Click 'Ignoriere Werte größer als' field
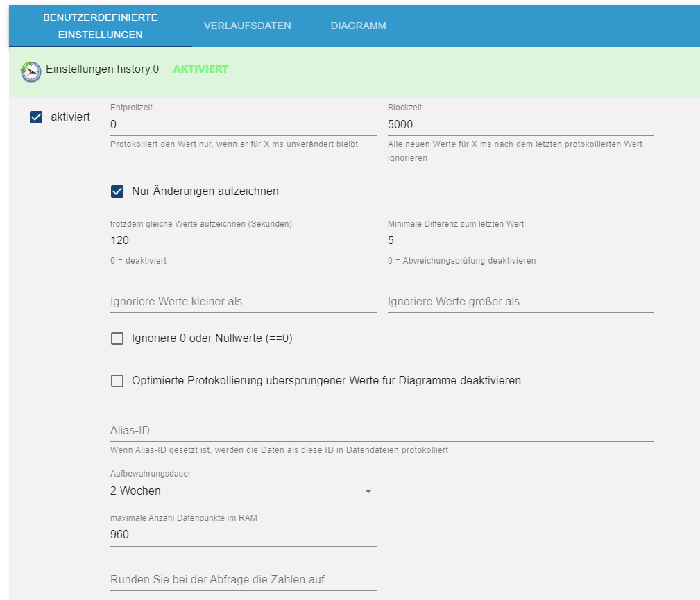The width and height of the screenshot is (700, 600). [520, 302]
